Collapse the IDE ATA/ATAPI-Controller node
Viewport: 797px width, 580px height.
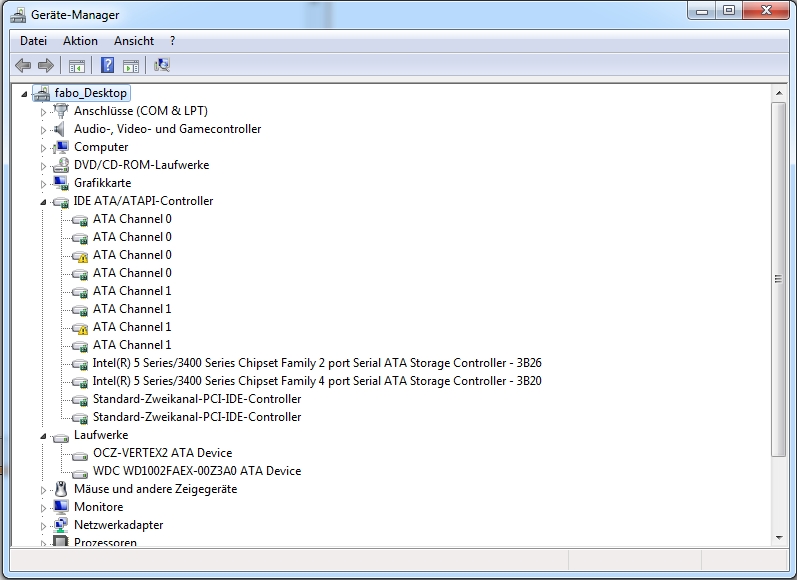pyautogui.click(x=43, y=202)
